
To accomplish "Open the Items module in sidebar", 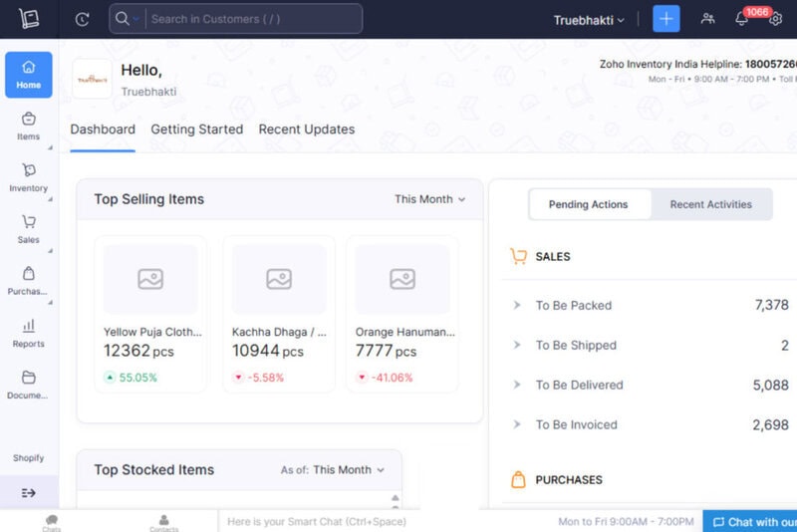I will [x=29, y=127].
